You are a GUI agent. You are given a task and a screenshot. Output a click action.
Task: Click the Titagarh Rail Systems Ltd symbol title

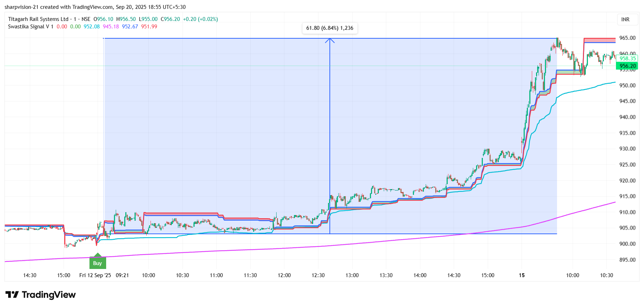point(38,19)
